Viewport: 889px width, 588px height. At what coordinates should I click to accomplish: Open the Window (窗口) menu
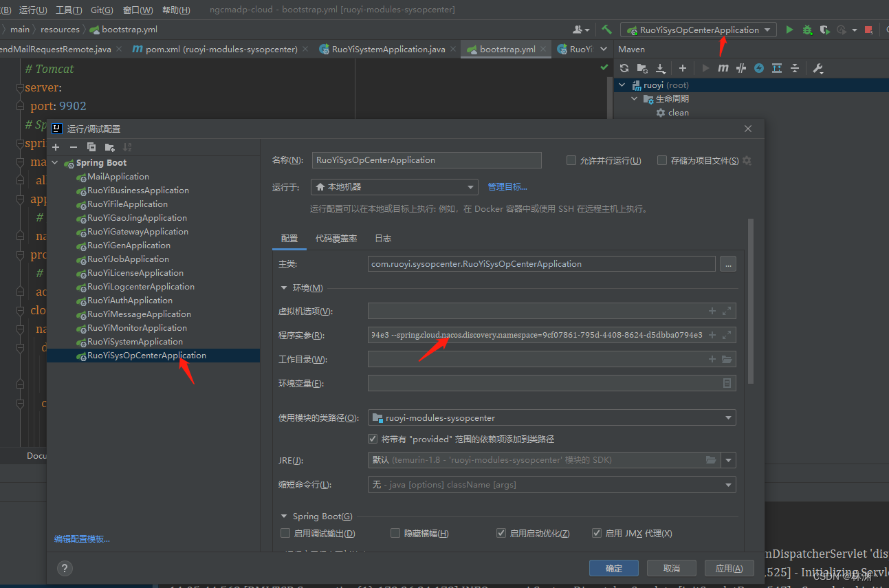pyautogui.click(x=138, y=10)
